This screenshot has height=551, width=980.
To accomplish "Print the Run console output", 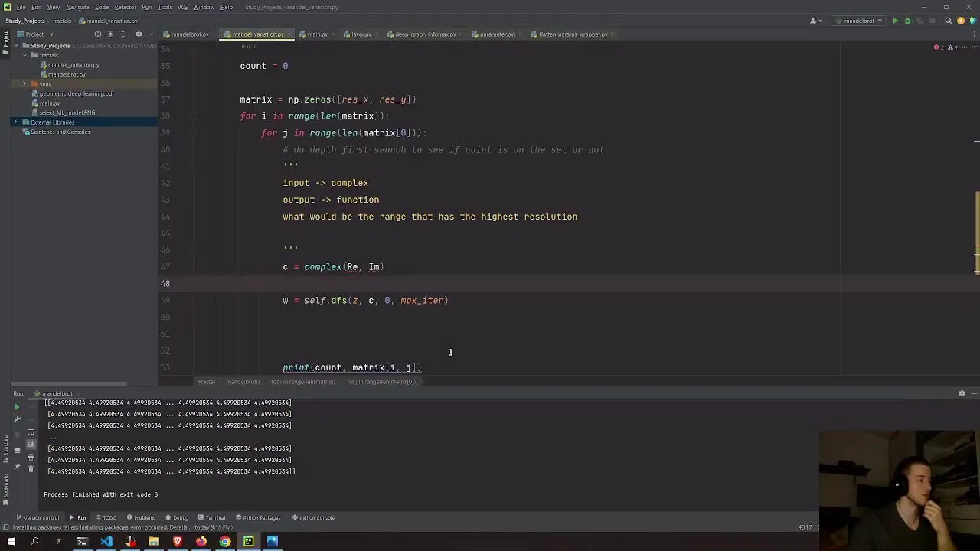I will pos(31,457).
